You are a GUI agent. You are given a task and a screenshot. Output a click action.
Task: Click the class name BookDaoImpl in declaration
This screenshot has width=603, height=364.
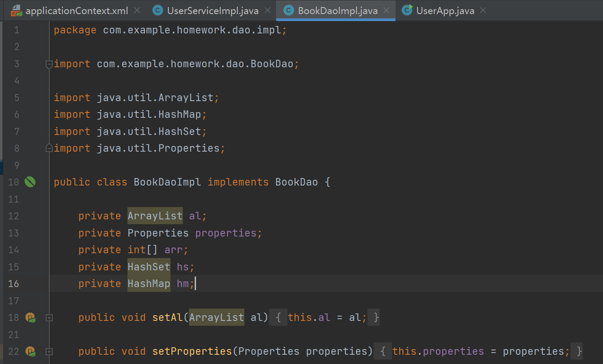(167, 182)
